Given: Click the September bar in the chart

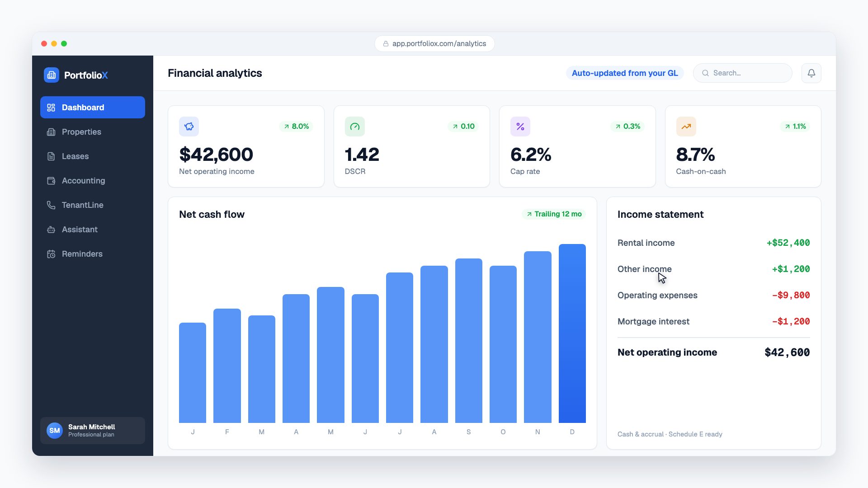Looking at the screenshot, I should pyautogui.click(x=468, y=341).
